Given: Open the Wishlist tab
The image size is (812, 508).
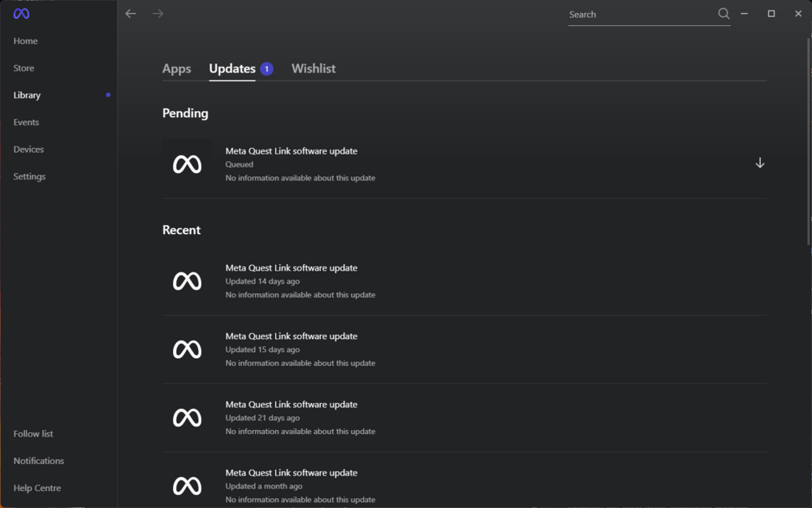Looking at the screenshot, I should [x=313, y=69].
